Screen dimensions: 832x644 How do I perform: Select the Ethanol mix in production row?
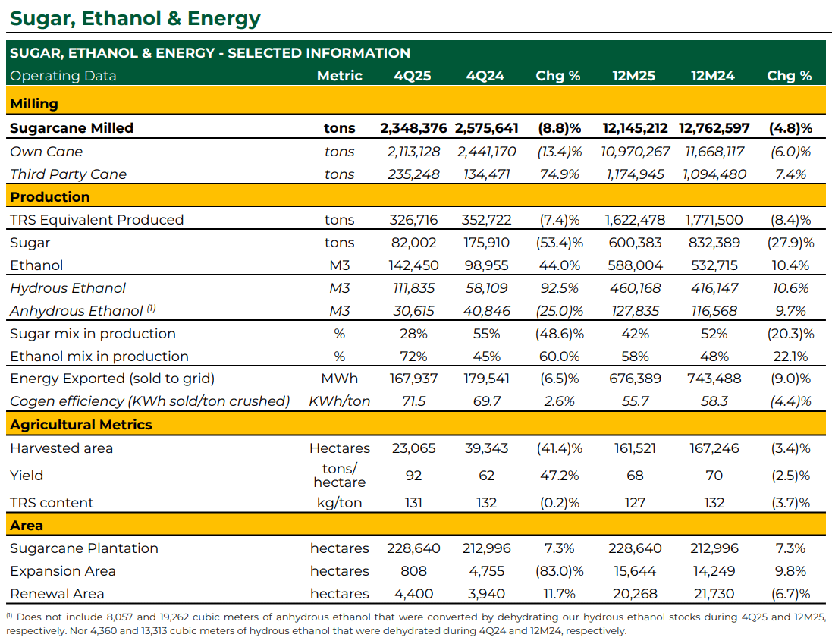(416, 357)
